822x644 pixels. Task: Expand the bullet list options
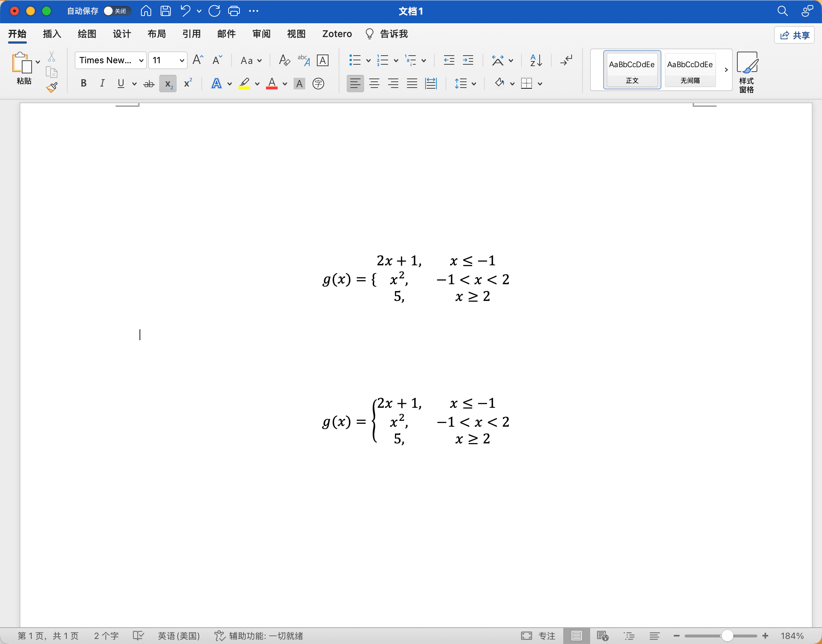tap(368, 60)
